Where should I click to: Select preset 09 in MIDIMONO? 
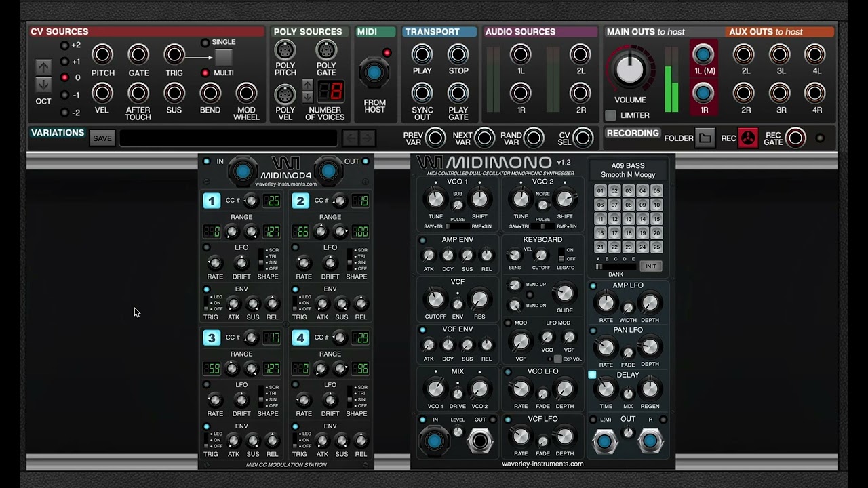[642, 205]
